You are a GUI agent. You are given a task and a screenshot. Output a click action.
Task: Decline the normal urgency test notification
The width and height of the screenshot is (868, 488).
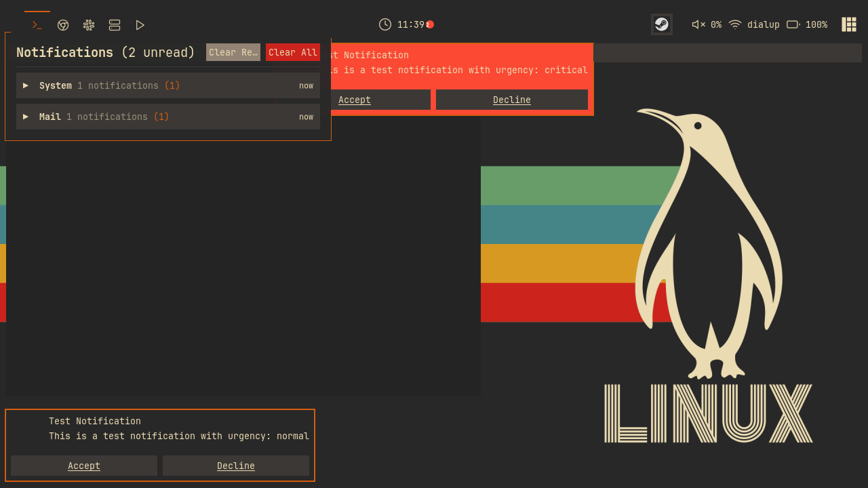click(x=236, y=466)
